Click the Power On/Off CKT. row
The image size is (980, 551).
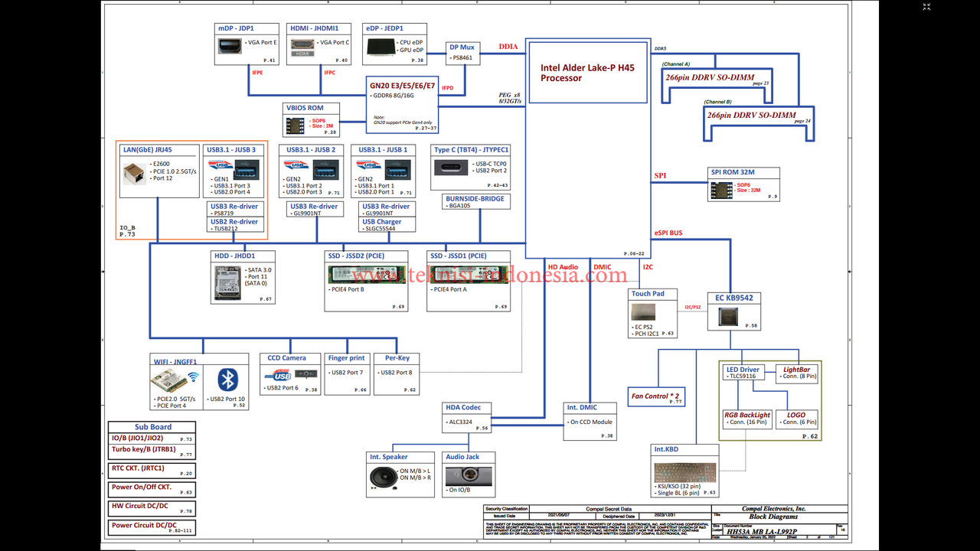click(x=152, y=490)
